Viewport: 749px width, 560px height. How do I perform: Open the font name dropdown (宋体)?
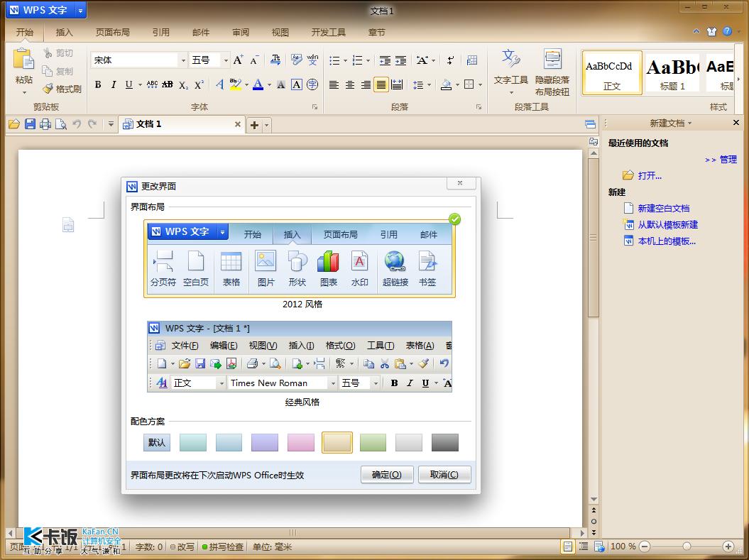(183, 60)
